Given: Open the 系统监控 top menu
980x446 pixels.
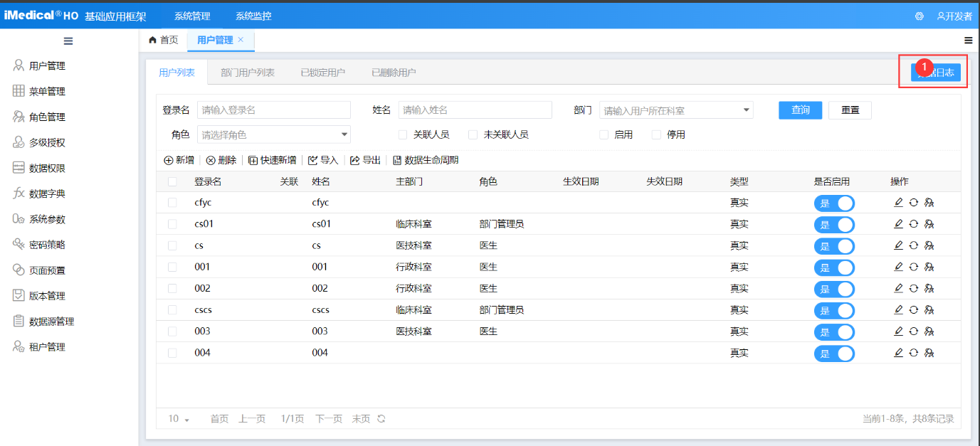Looking at the screenshot, I should click(253, 16).
